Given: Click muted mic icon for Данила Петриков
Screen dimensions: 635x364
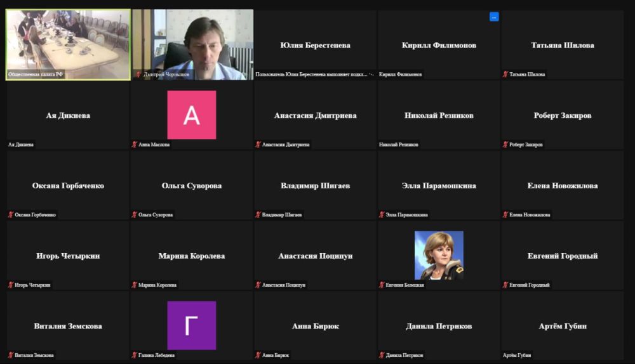Looking at the screenshot, I should pos(382,355).
